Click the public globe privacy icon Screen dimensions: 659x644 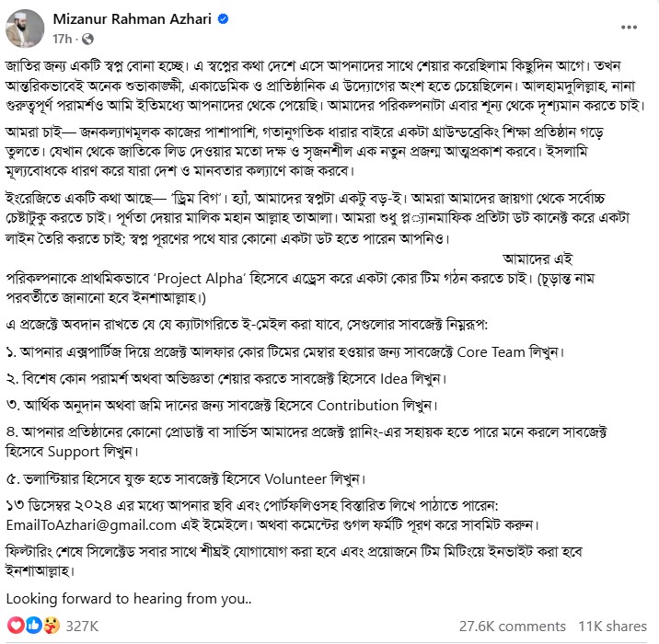(x=87, y=40)
